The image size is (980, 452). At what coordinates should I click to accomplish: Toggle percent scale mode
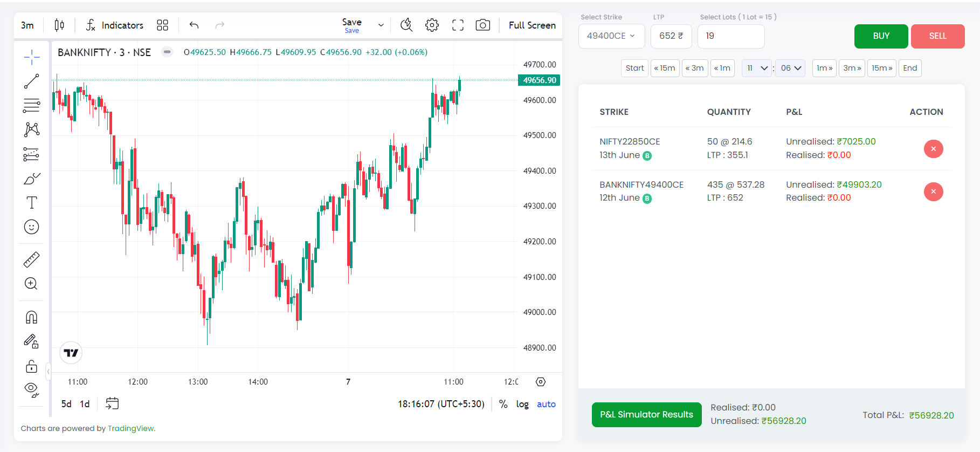coord(503,404)
